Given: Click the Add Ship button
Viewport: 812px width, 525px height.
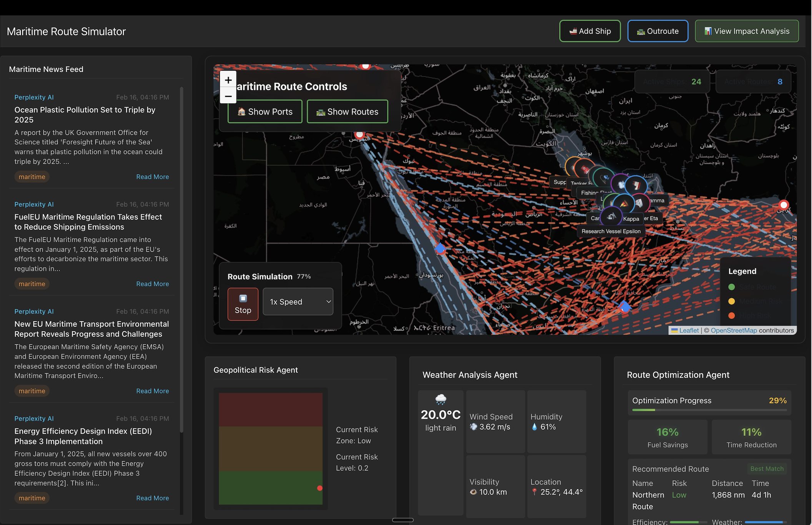Looking at the screenshot, I should tap(589, 31).
